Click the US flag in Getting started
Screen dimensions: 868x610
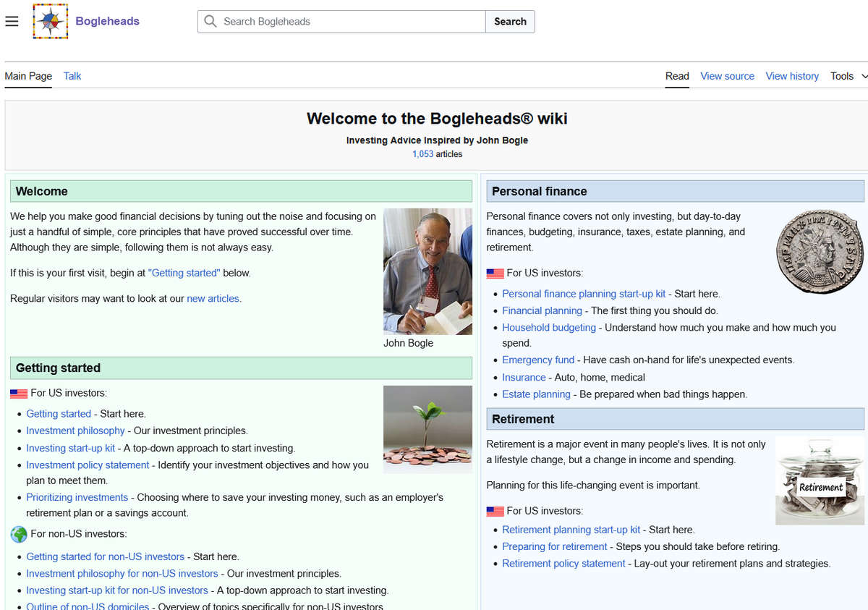pyautogui.click(x=19, y=394)
